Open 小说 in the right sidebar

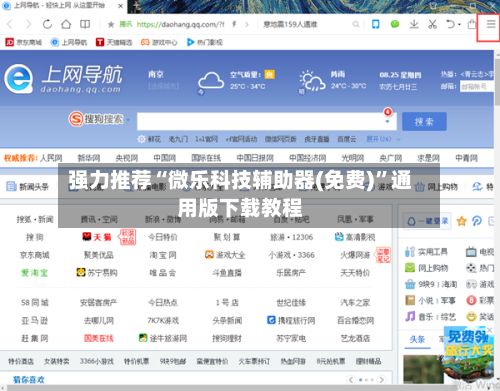(x=426, y=300)
